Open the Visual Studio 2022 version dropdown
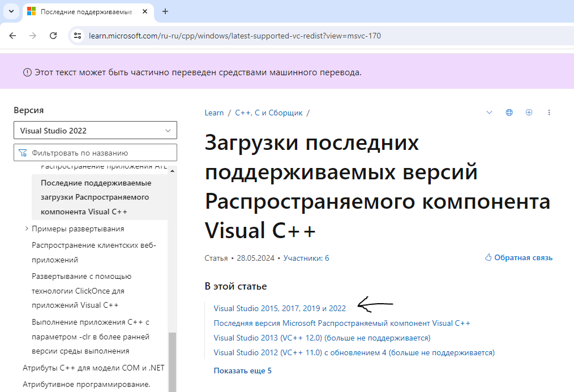574x392 pixels. tap(95, 130)
